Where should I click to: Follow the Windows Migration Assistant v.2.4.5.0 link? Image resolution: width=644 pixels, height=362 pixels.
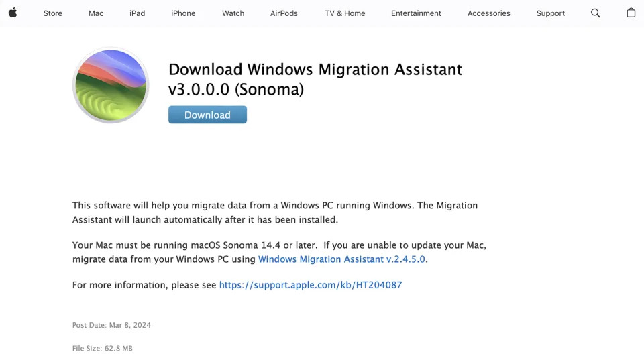pos(341,259)
